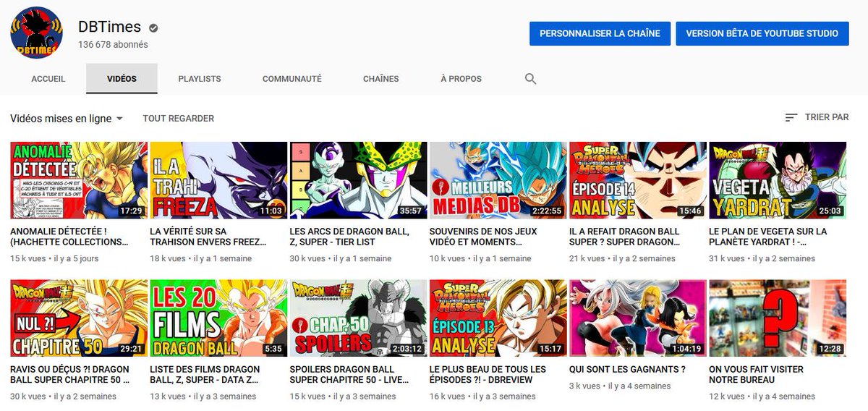Click title RAVIS OU DÉÇUS ?!
The image size is (868, 411).
click(70, 375)
